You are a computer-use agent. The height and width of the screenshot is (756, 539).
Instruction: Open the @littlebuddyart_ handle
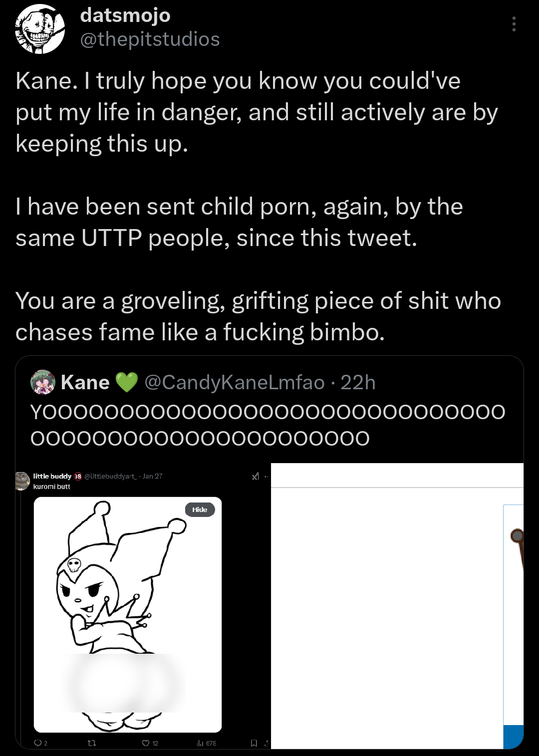tap(110, 476)
